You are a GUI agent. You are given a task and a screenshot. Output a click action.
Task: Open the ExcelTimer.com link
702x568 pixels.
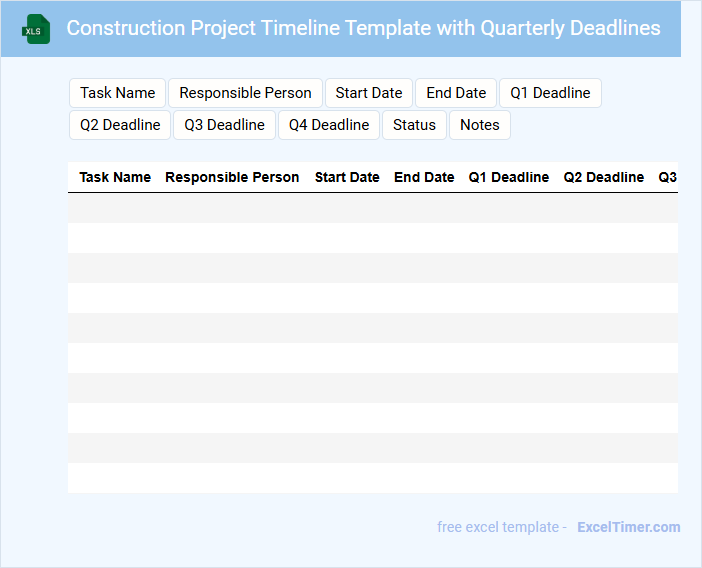(628, 527)
